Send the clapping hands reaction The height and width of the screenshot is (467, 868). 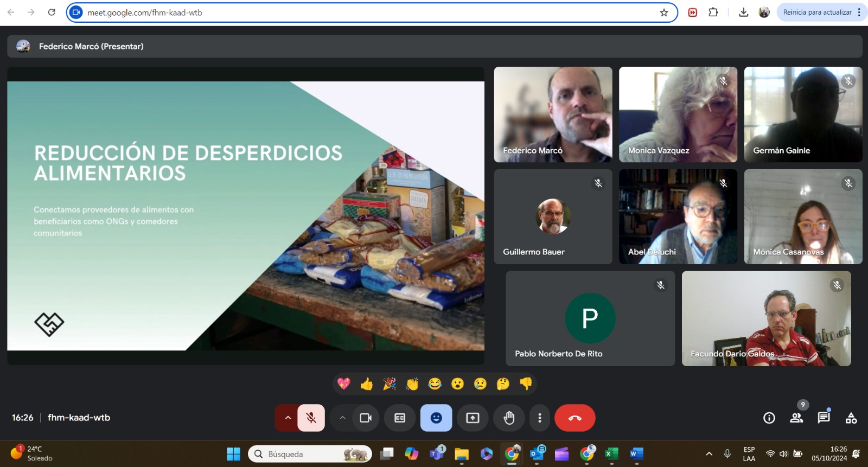coord(412,384)
